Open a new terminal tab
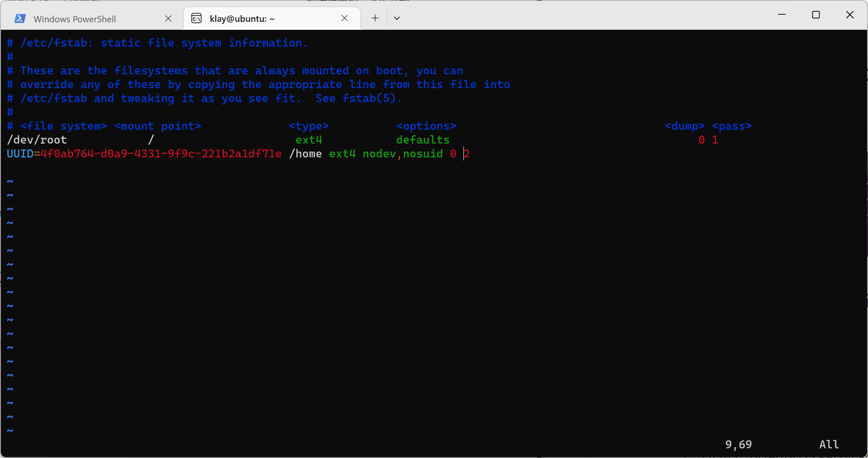Image resolution: width=868 pixels, height=458 pixels. [x=375, y=18]
